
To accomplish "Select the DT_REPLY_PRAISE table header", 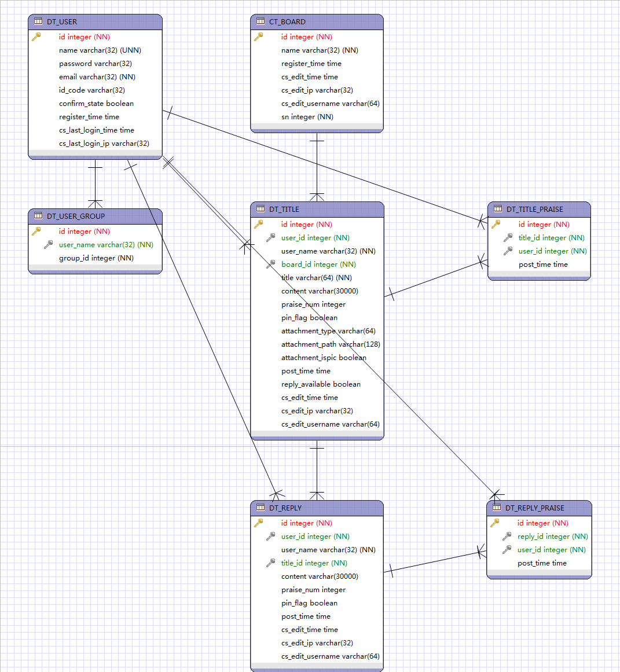I will click(540, 508).
